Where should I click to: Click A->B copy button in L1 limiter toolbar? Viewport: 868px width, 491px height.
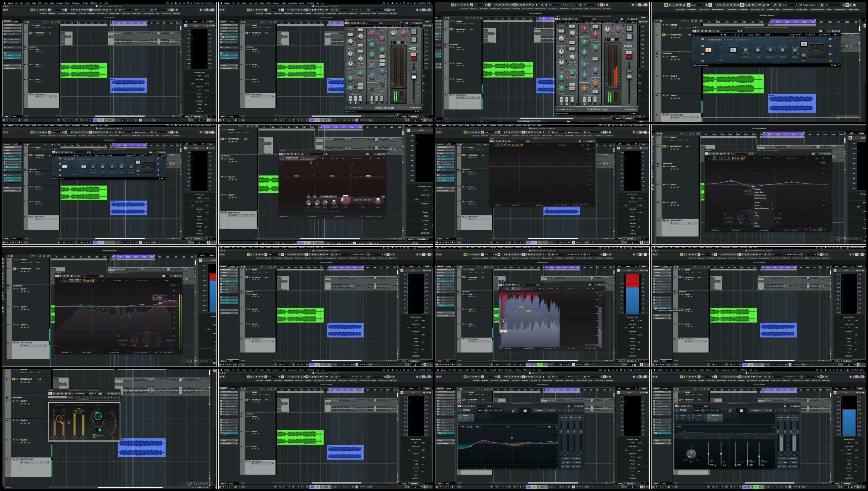[x=101, y=397]
